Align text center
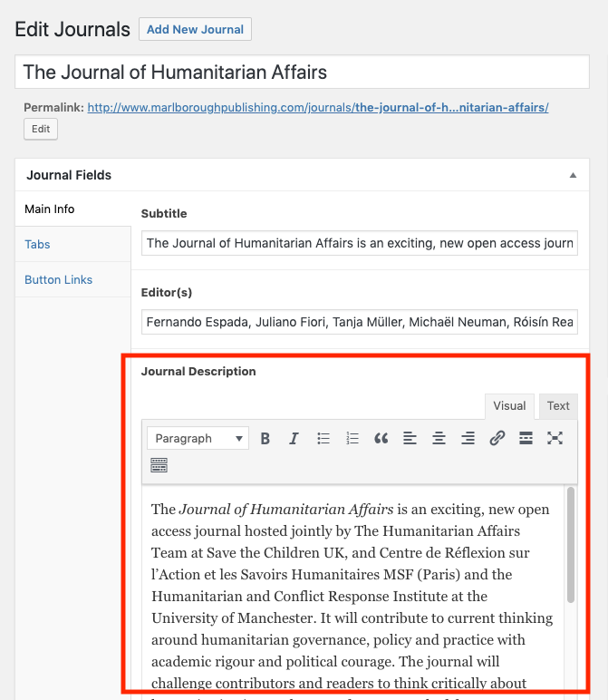608x700 pixels. coord(439,438)
